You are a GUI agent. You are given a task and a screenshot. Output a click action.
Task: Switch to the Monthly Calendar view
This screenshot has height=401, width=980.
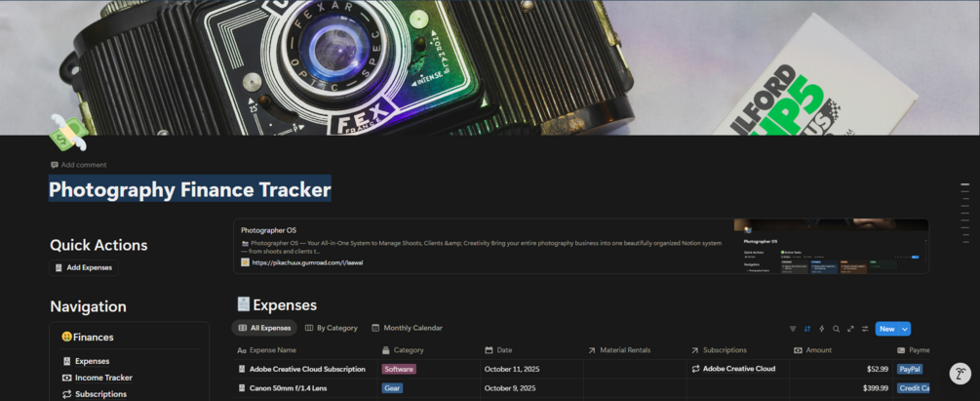407,328
